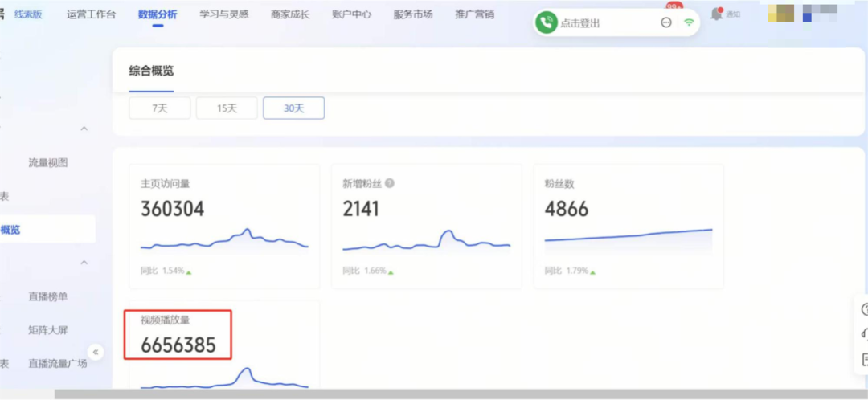Open the three-dot more options icon

click(x=665, y=22)
